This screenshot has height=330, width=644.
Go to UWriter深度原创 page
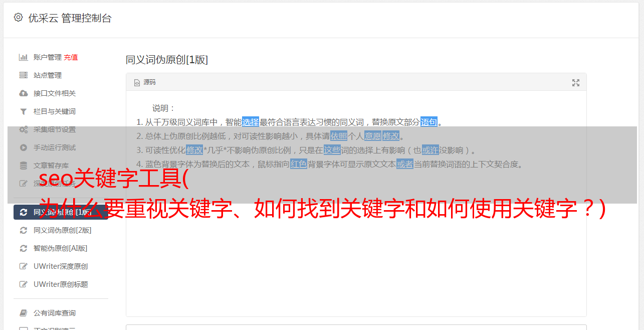pos(61,266)
